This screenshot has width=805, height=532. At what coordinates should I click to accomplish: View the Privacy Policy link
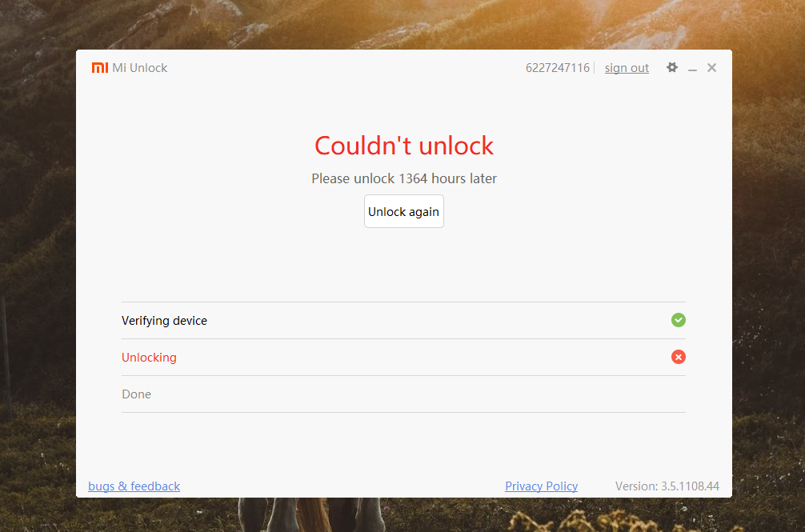(x=541, y=486)
